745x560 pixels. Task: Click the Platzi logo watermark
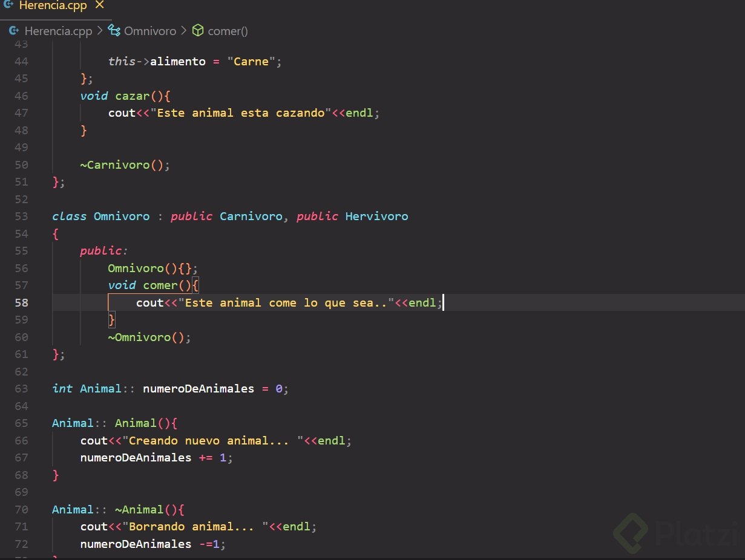(678, 533)
